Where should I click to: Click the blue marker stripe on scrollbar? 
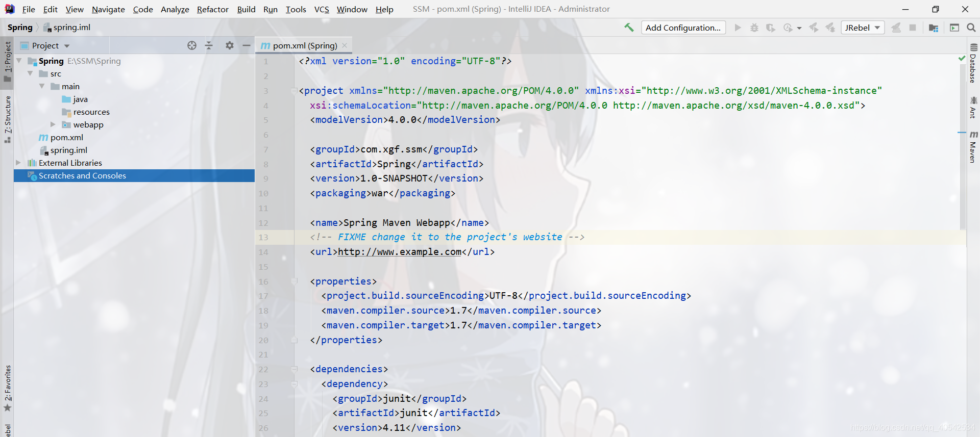pyautogui.click(x=962, y=133)
